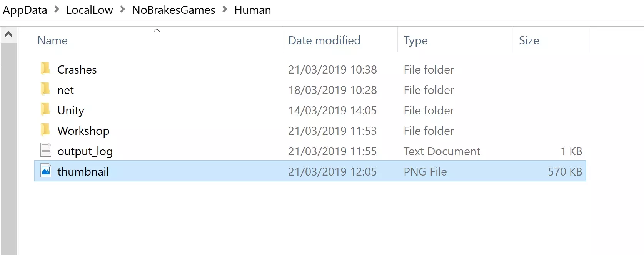Viewport: 644px width, 255px height.
Task: Sort files by Date modified column
Action: 324,40
